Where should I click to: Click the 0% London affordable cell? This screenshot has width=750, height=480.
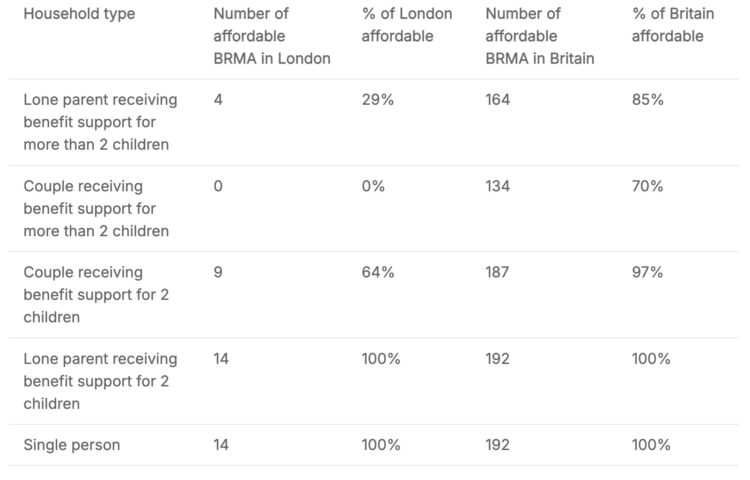[373, 186]
